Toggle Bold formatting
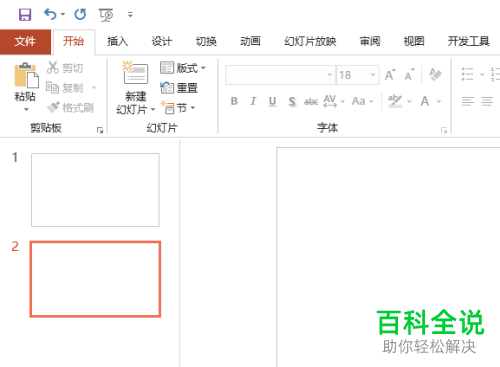The image size is (500, 367). (x=234, y=101)
